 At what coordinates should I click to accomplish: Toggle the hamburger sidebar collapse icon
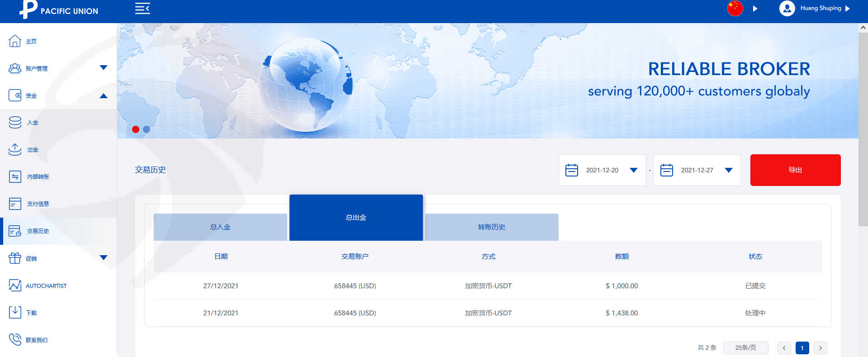point(142,9)
